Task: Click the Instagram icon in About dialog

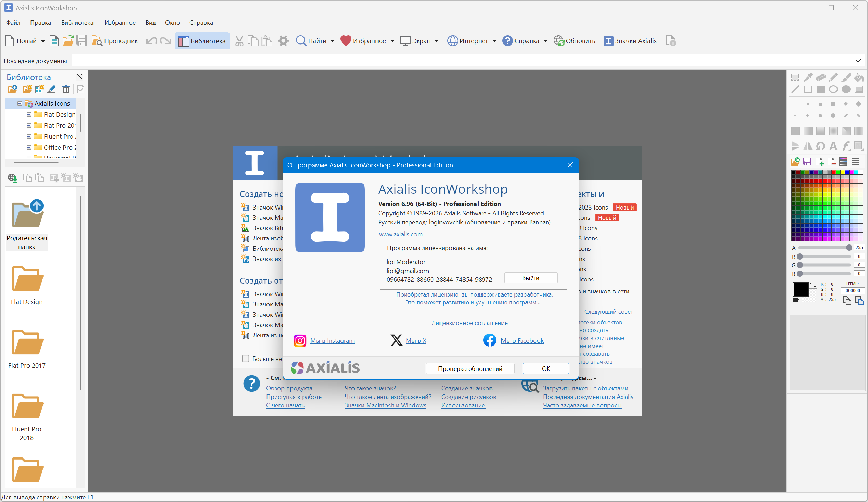Action: (300, 340)
